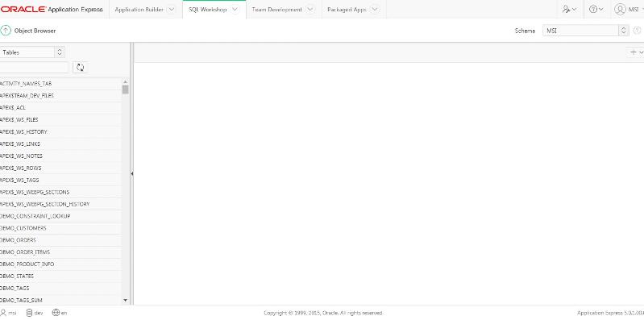Screen dimensions: 644x320
Task: Select the APEX$_WS_WEBPG_SECTION_HISTORY table
Action: (60, 204)
